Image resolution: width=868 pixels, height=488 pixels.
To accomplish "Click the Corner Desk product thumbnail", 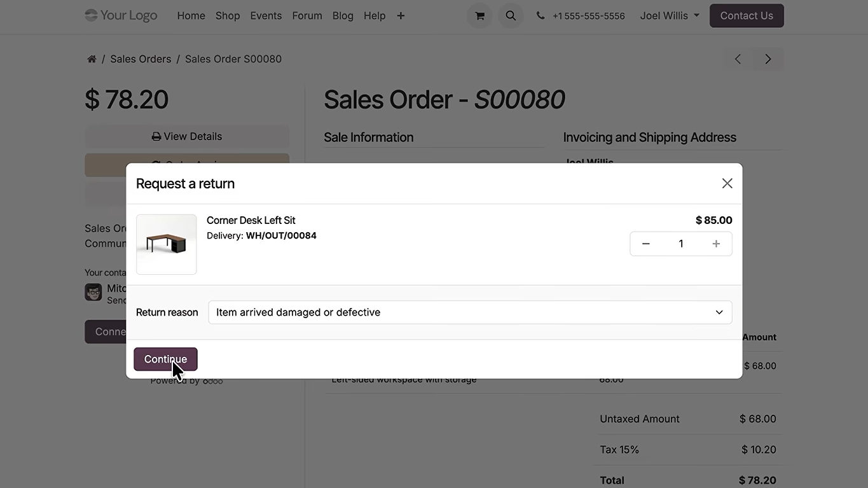I will tap(167, 244).
